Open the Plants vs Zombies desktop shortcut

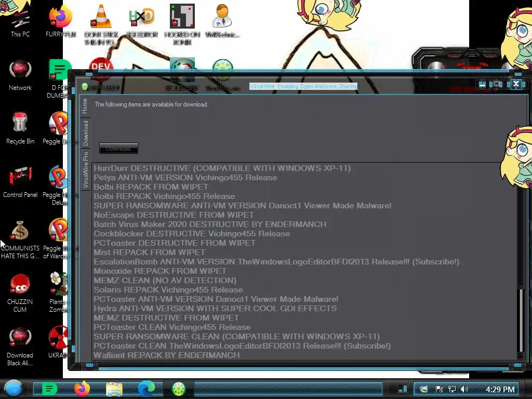(58, 292)
